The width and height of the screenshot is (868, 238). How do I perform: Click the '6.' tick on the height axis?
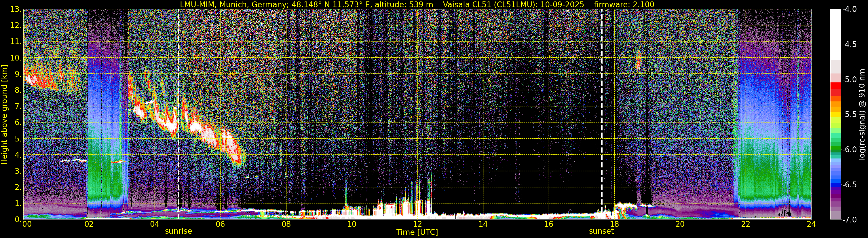tap(18, 123)
